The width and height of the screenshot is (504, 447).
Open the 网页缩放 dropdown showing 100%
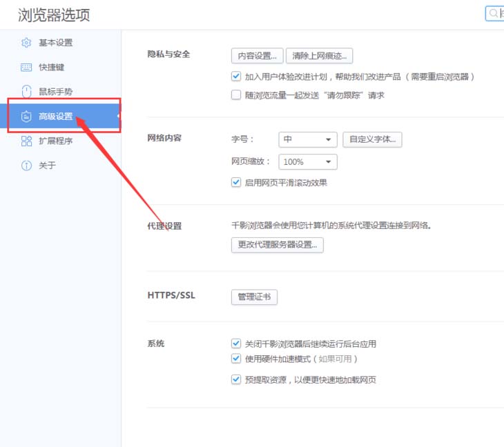tap(308, 162)
